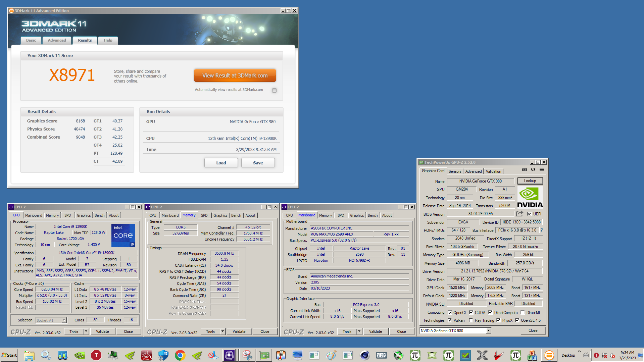The image size is (644, 362).
Task: Expand Tools arrow in Mainboard tab window
Action: tap(359, 331)
